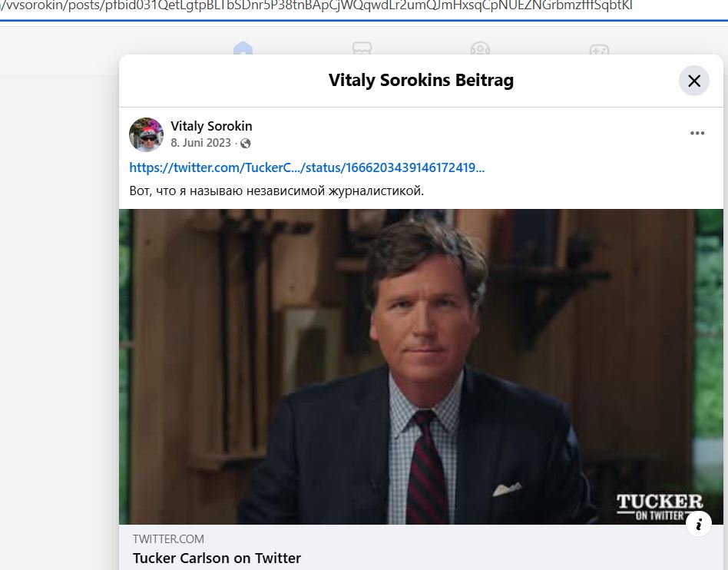Go to Facebook Home via the house icon
This screenshot has width=728, height=570.
coord(243,49)
